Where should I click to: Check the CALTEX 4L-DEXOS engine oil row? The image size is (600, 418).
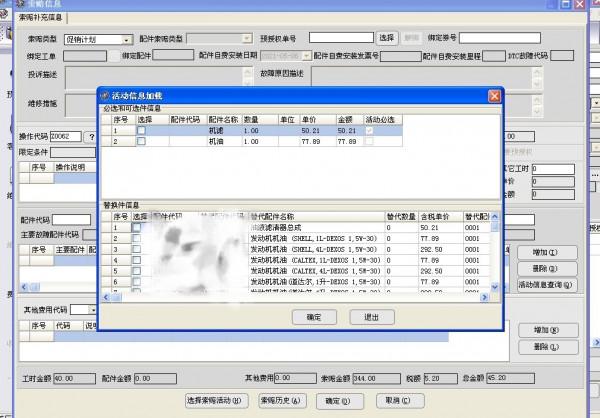pyautogui.click(x=136, y=271)
